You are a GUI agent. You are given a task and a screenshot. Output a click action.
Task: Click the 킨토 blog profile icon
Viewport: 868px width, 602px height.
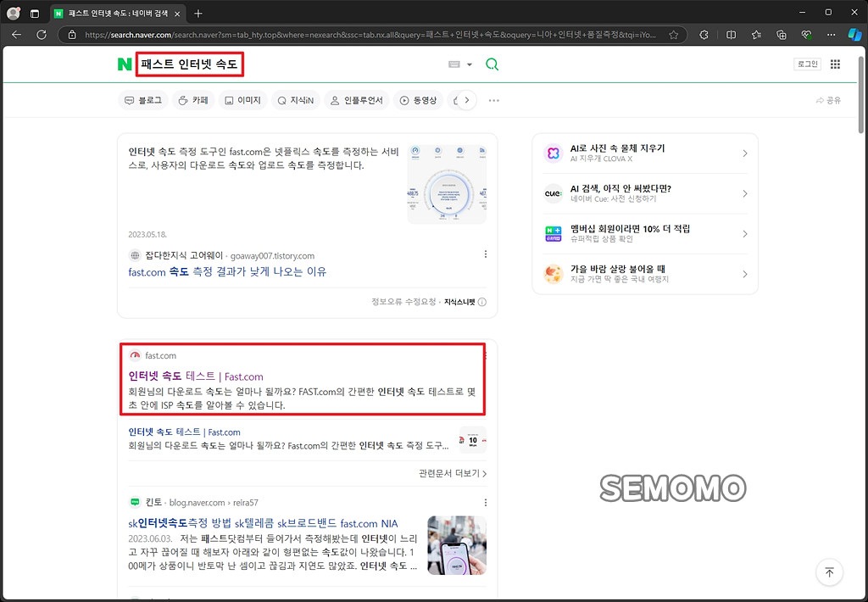coord(135,502)
